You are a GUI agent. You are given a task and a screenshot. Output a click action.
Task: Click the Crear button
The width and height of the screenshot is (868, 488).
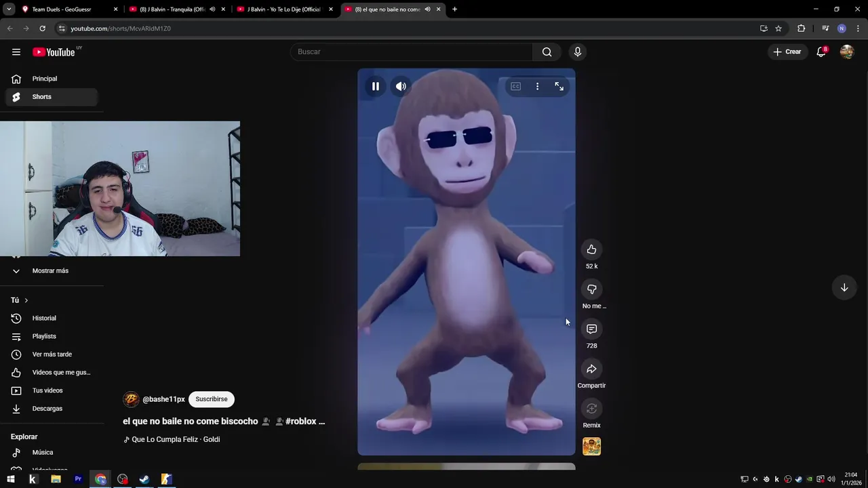point(787,52)
